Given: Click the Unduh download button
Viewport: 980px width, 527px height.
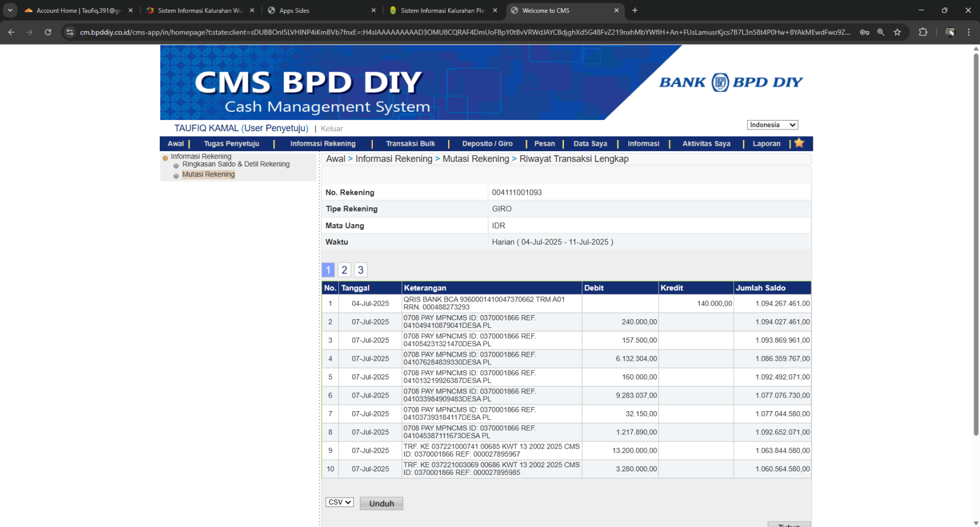Looking at the screenshot, I should pos(381,504).
